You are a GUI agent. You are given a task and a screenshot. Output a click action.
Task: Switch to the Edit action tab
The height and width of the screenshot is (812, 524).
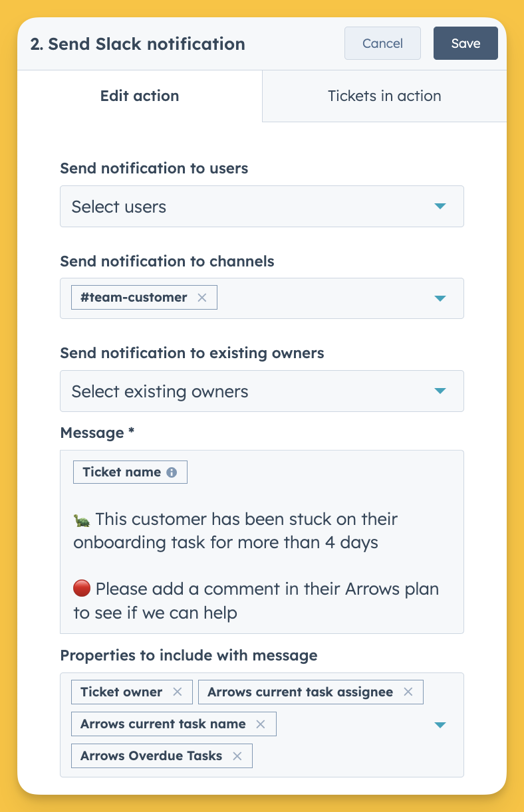pyautogui.click(x=140, y=96)
